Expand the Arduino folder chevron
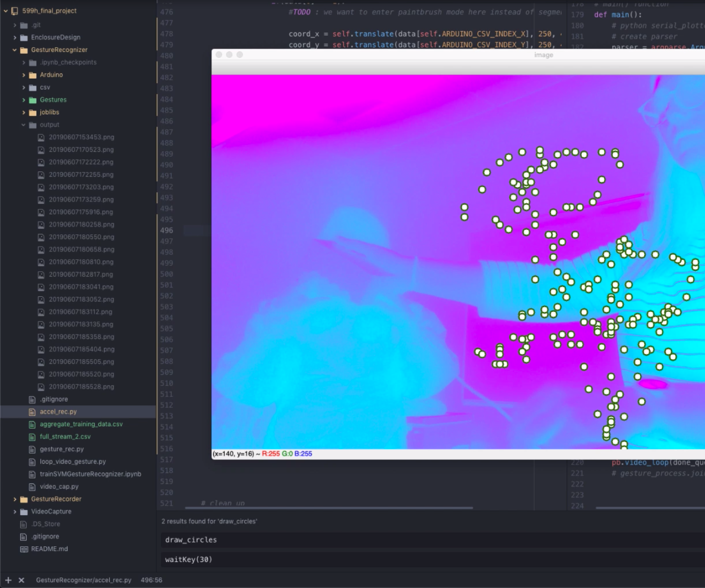 (24, 75)
